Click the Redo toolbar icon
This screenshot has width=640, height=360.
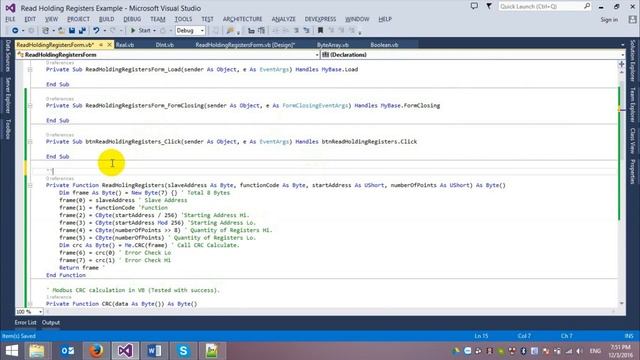(x=113, y=31)
